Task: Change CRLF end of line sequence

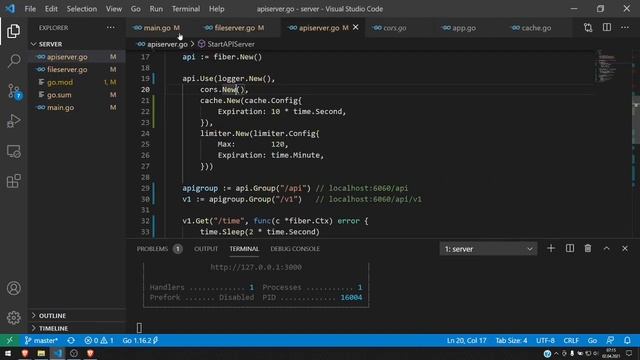Action: [x=571, y=340]
